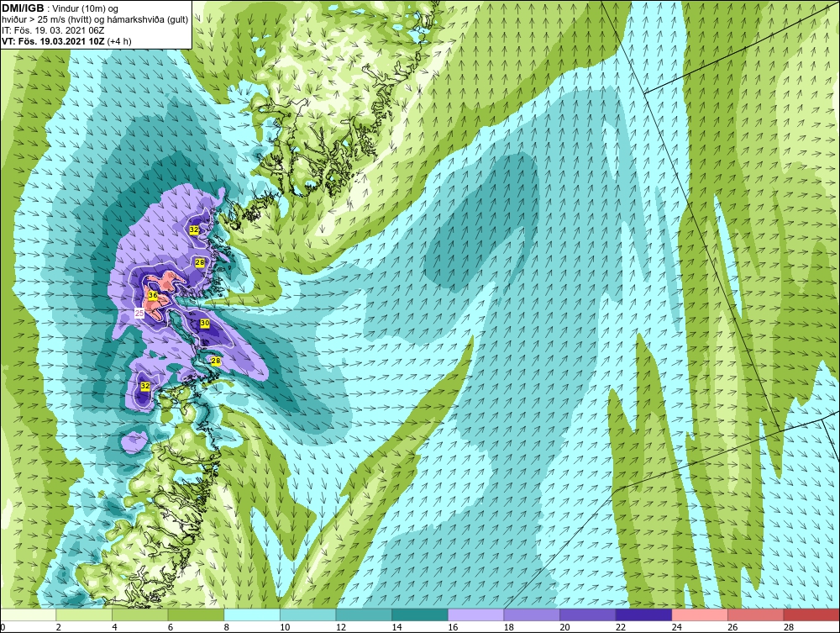Click the 26–28 m/s salmon legend swatch
Image resolution: width=840 pixels, height=633 pixels.
pyautogui.click(x=756, y=615)
